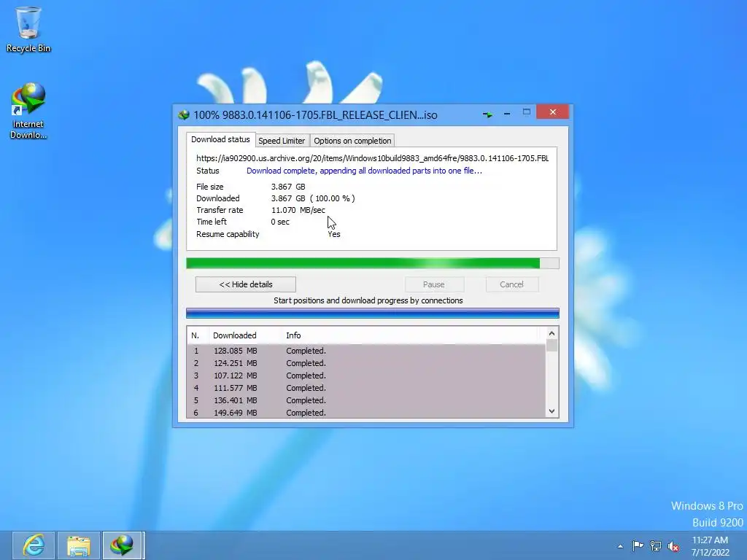This screenshot has height=560, width=747.
Task: Click the Pause button
Action: pyautogui.click(x=433, y=284)
